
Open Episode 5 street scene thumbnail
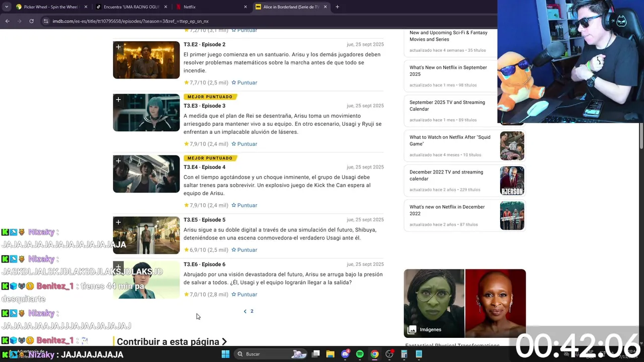(146, 235)
